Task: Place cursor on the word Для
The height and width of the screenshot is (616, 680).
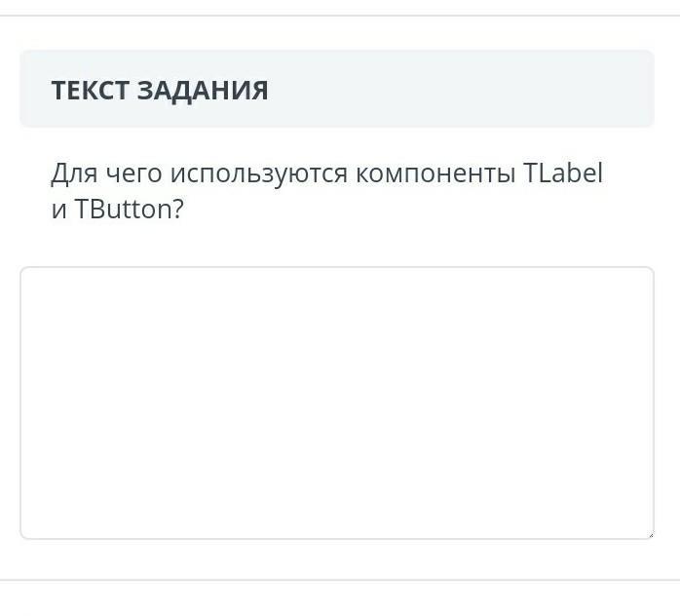Action: click(x=74, y=173)
